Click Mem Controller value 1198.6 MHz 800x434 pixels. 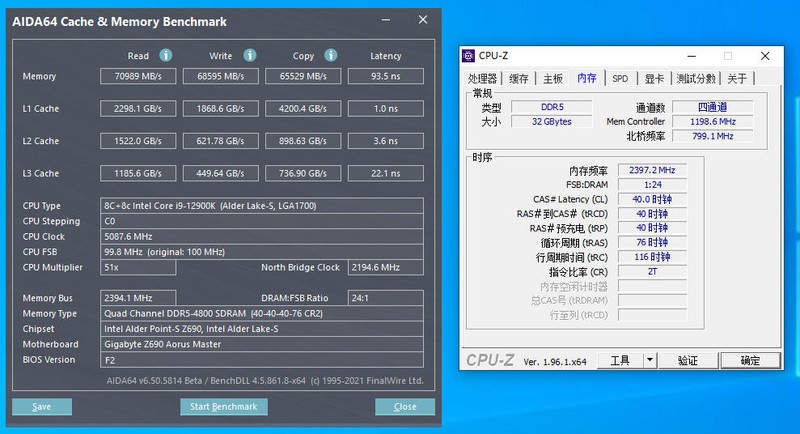point(712,121)
